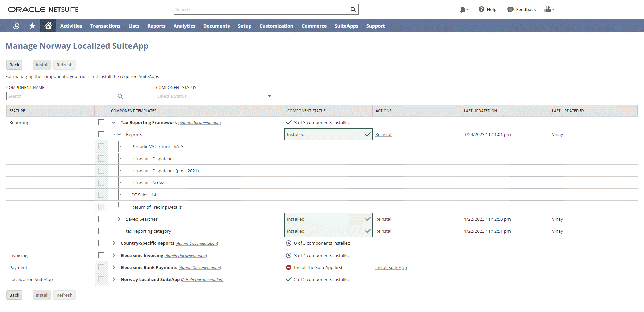This screenshot has height=312, width=644.
Task: Click the top Back button
Action: pos(14,65)
